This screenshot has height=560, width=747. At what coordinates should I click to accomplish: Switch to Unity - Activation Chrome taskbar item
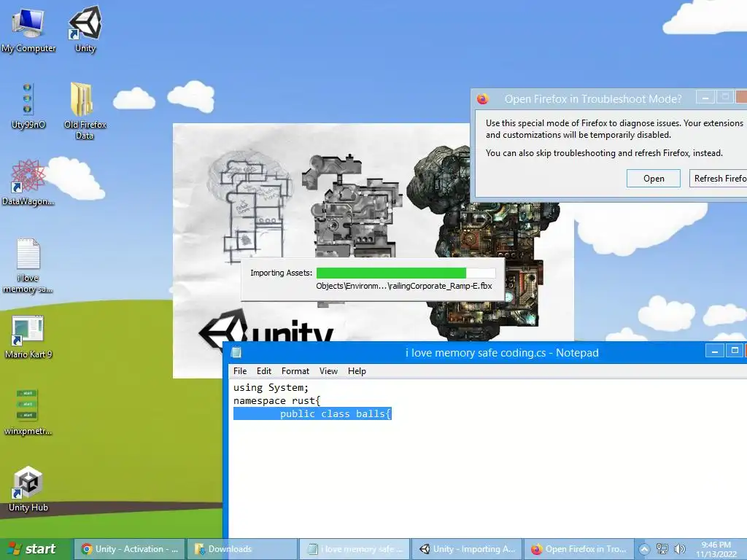(x=130, y=549)
